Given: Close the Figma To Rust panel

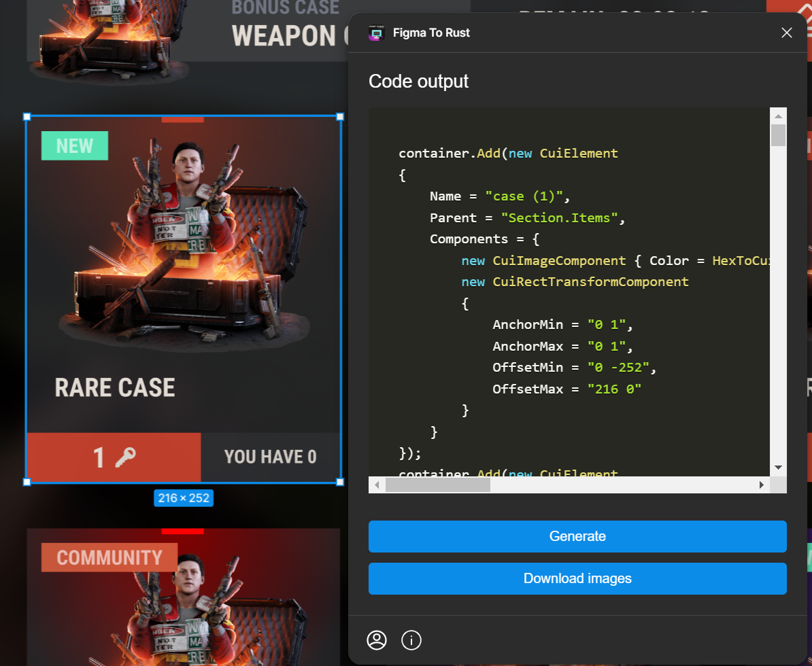Looking at the screenshot, I should point(787,33).
